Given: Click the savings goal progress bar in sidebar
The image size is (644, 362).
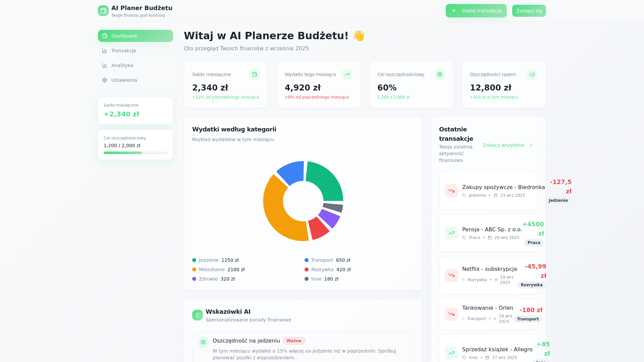Looking at the screenshot, I should (136, 153).
